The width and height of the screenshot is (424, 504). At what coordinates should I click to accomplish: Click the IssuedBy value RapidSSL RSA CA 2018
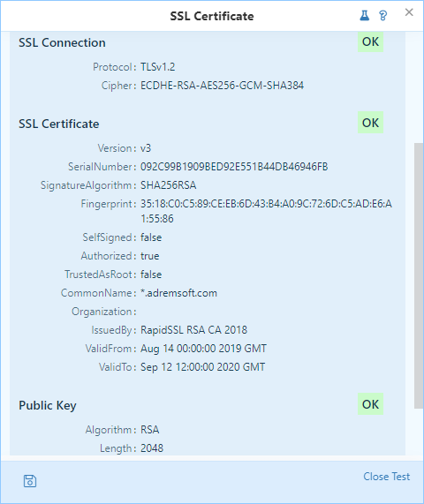click(194, 330)
